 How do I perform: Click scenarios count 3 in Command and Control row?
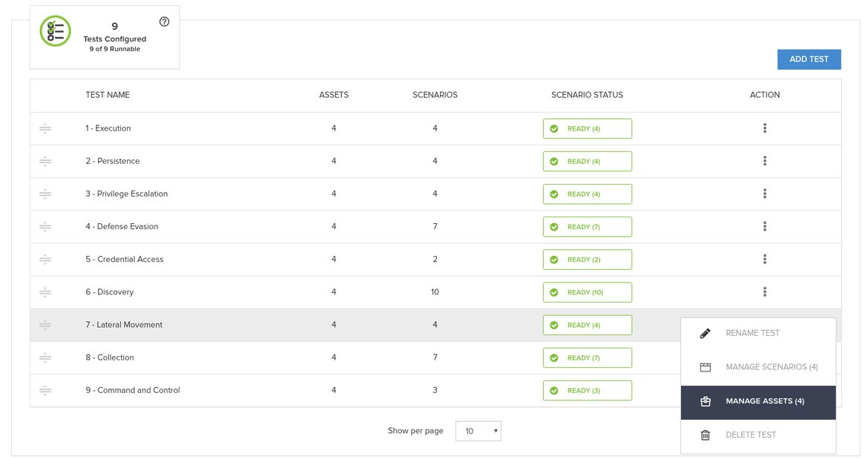click(x=435, y=390)
